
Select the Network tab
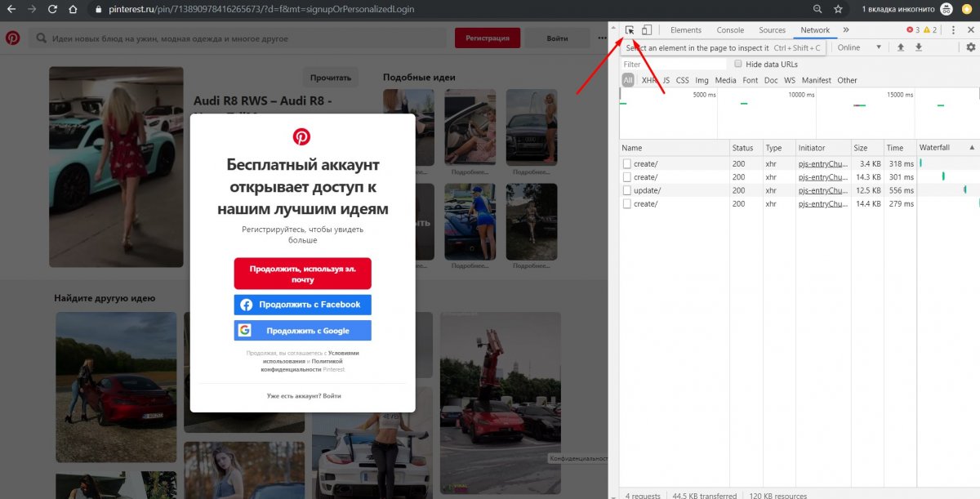(815, 30)
